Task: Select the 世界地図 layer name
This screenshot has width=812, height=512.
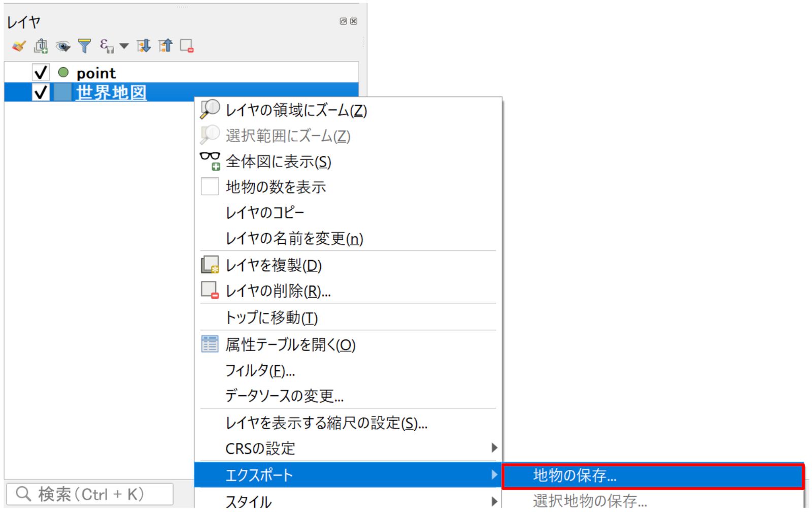Action: coord(112,92)
